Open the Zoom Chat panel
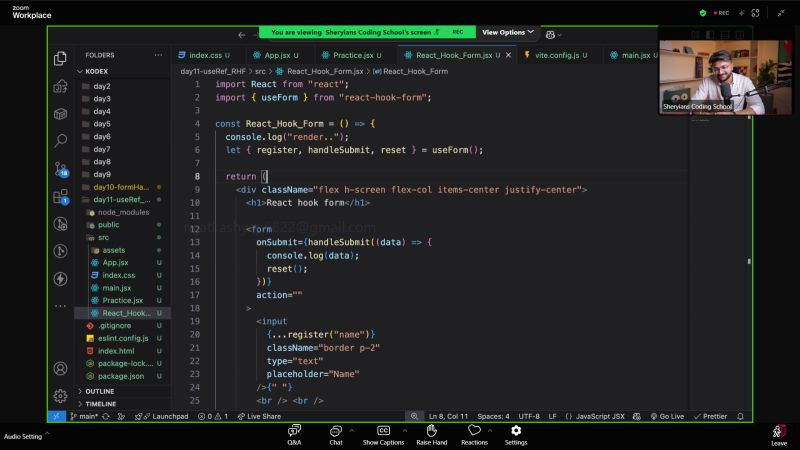Screen dimensions: 800x450 coord(336,435)
